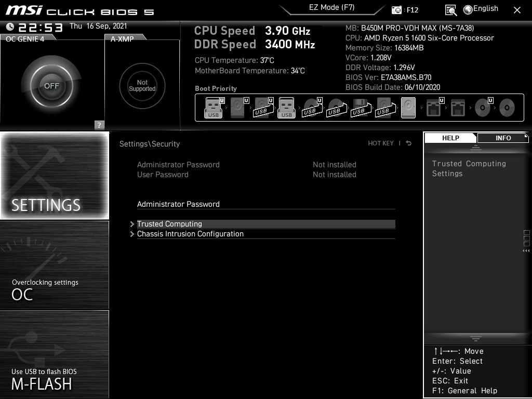Switch to the INFO tab
The image size is (532, 399).
coord(503,138)
